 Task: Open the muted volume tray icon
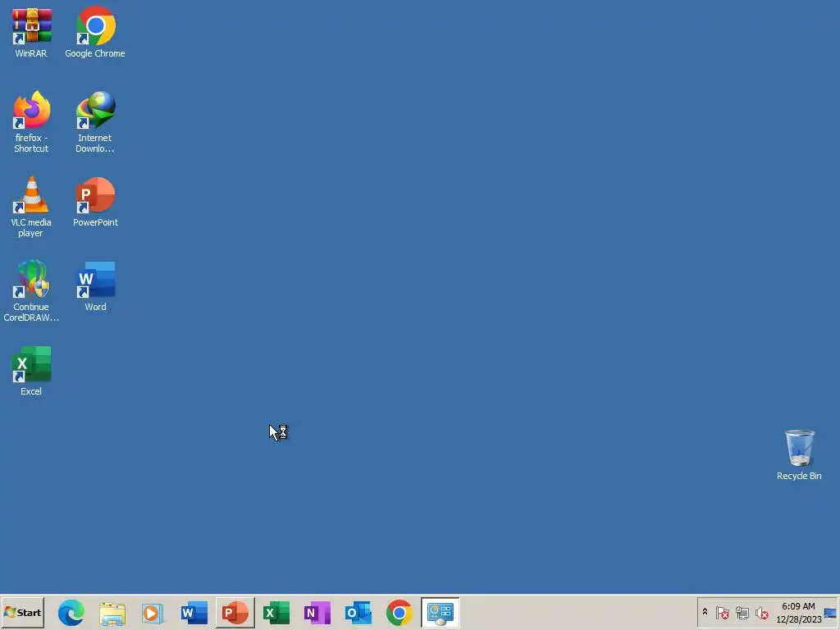pyautogui.click(x=762, y=612)
